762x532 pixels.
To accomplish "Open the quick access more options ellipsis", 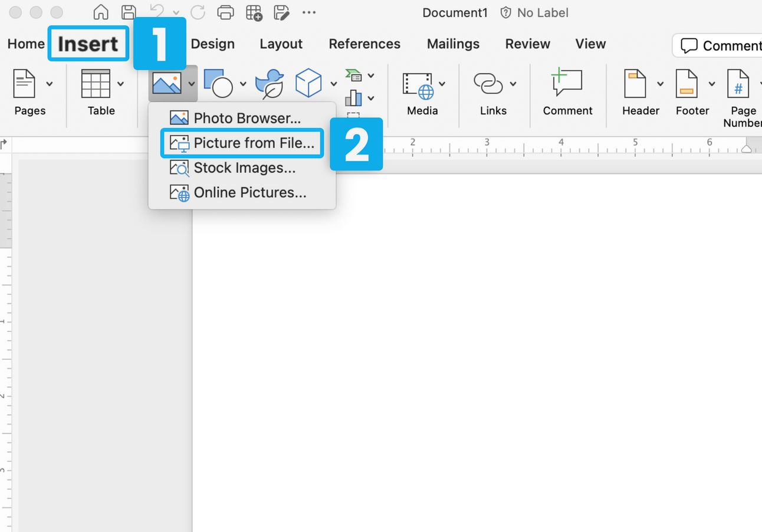I will [x=308, y=12].
